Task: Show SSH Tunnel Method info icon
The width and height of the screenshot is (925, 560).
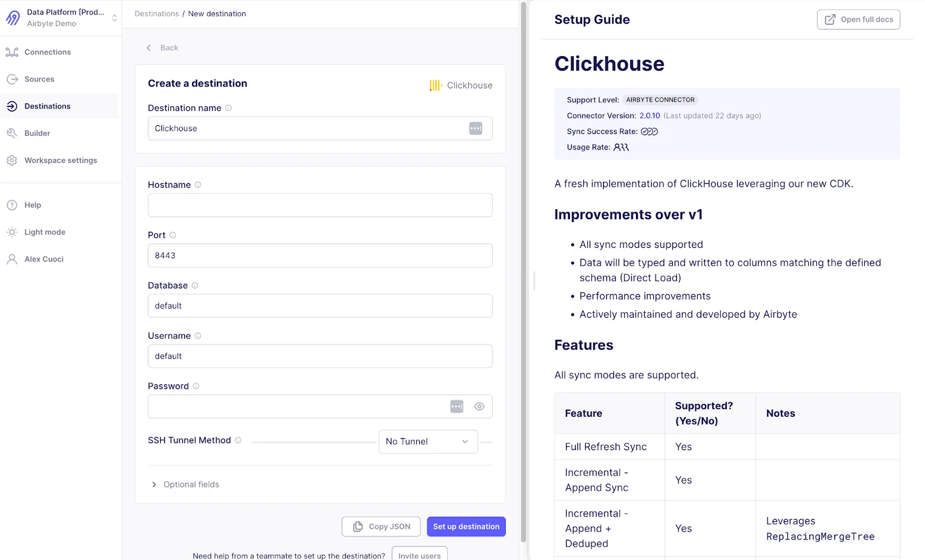Action: (x=238, y=440)
